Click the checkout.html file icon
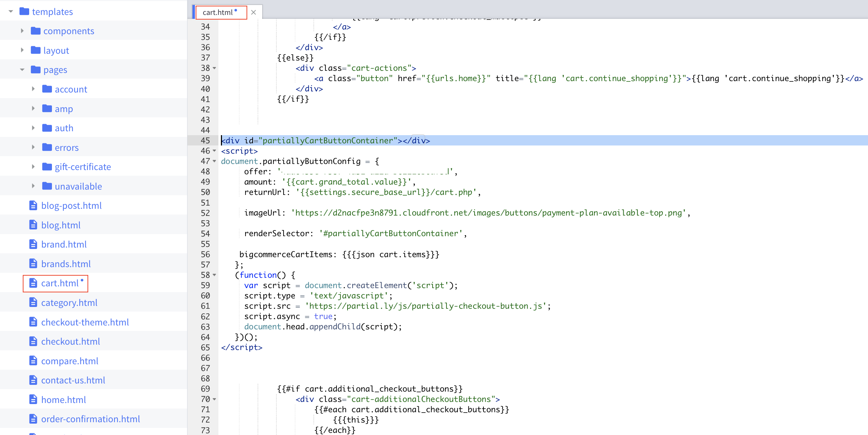 [x=33, y=341]
